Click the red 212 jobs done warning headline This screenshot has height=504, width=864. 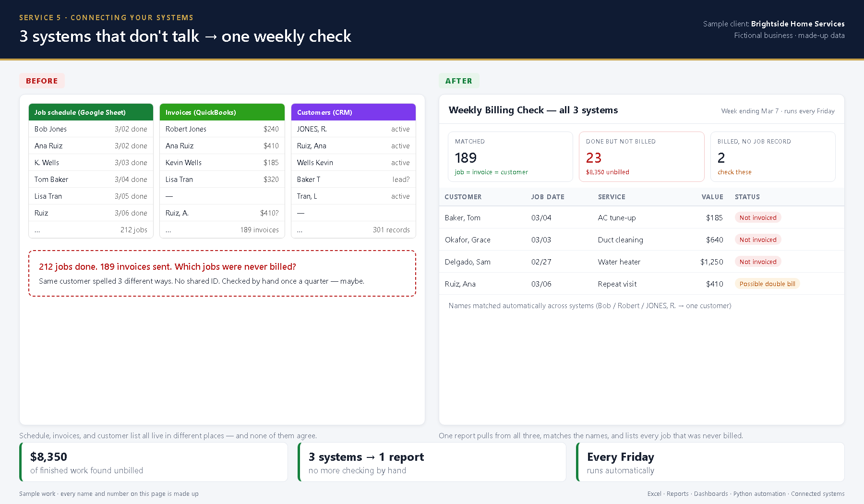point(168,266)
